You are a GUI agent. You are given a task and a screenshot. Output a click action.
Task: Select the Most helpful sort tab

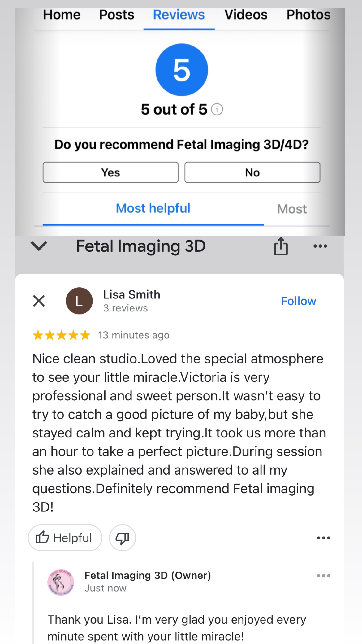[153, 208]
